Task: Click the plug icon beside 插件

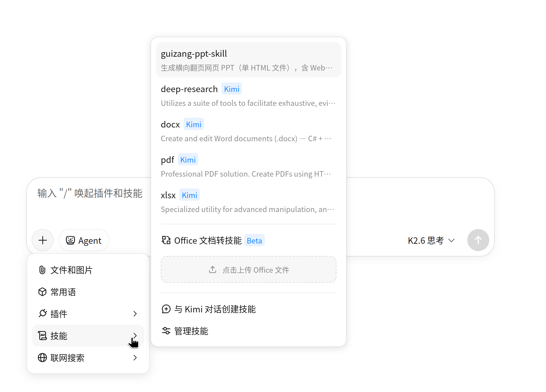Action: [43, 314]
